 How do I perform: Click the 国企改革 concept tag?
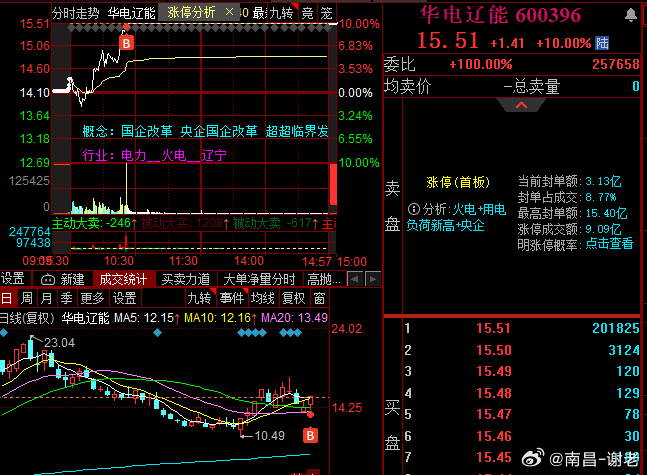click(x=146, y=131)
